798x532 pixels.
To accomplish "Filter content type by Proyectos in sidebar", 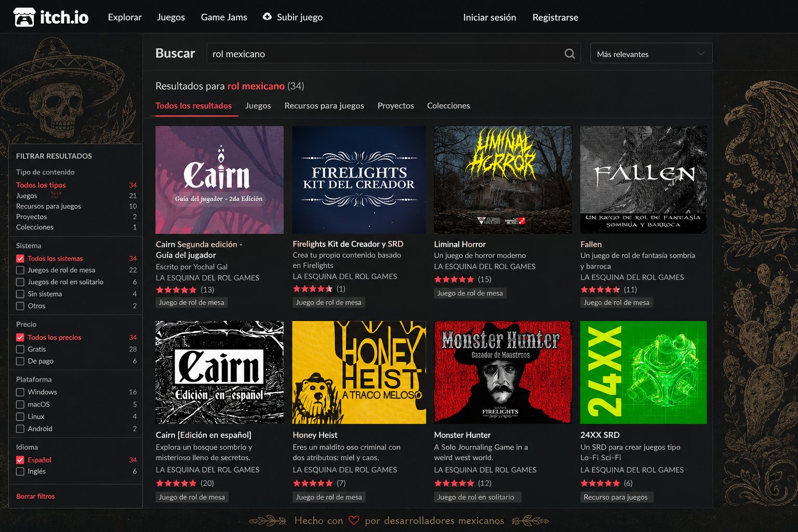I will (x=31, y=217).
